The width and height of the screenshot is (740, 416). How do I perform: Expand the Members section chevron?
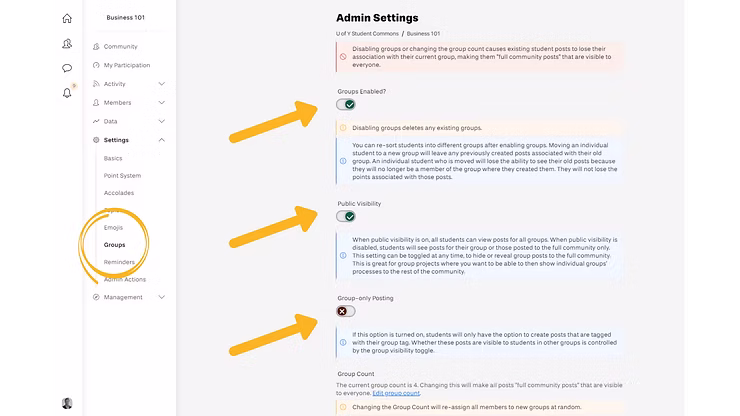[x=162, y=103]
